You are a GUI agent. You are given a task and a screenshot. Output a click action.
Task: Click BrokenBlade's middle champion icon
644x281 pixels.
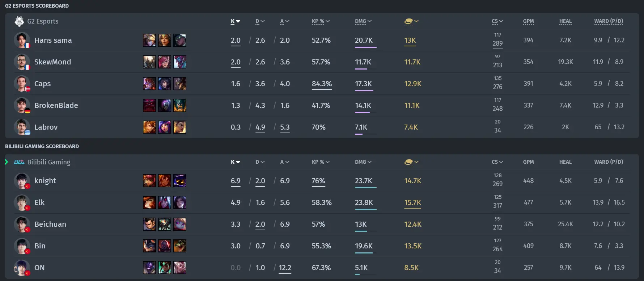pos(165,105)
